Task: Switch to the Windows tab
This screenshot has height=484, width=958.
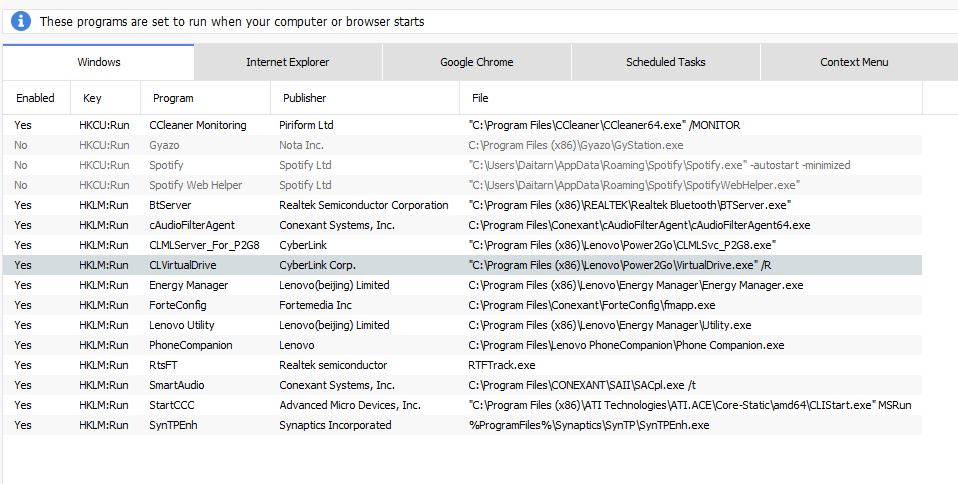Action: [98, 62]
